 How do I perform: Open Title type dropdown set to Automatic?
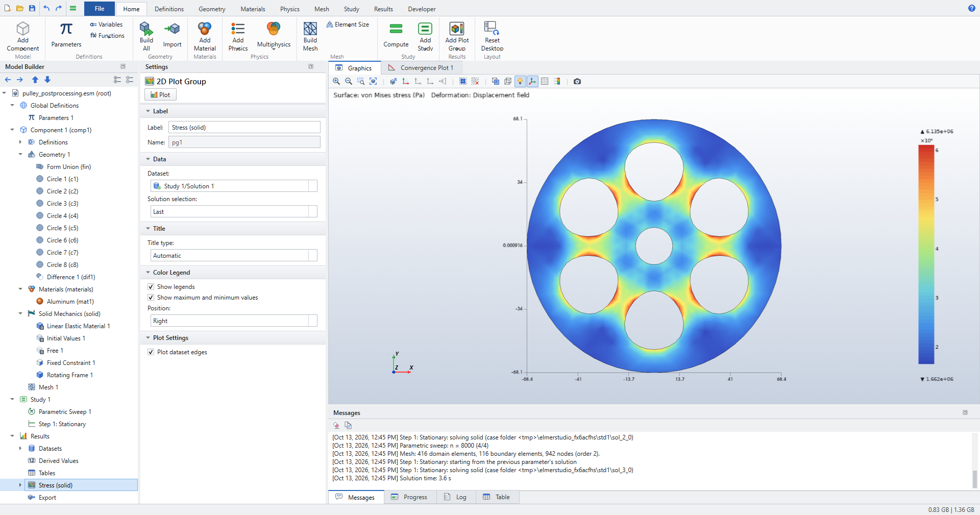tap(234, 256)
